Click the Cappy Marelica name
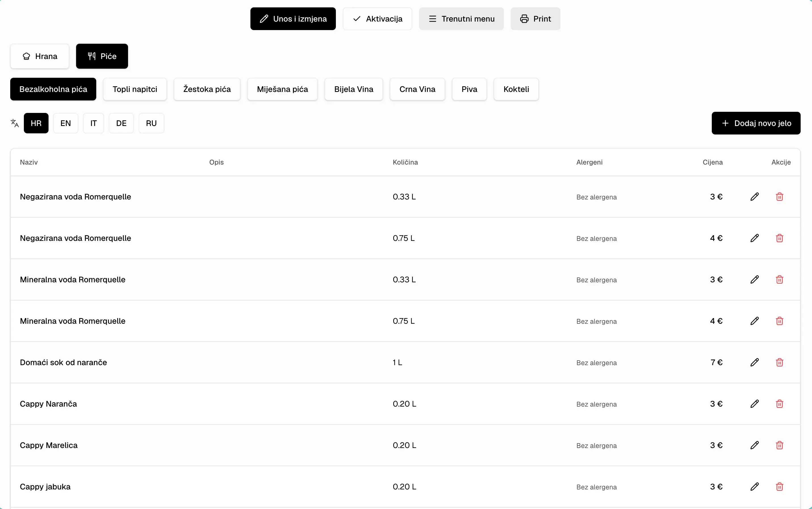Image resolution: width=812 pixels, height=509 pixels. 49,445
